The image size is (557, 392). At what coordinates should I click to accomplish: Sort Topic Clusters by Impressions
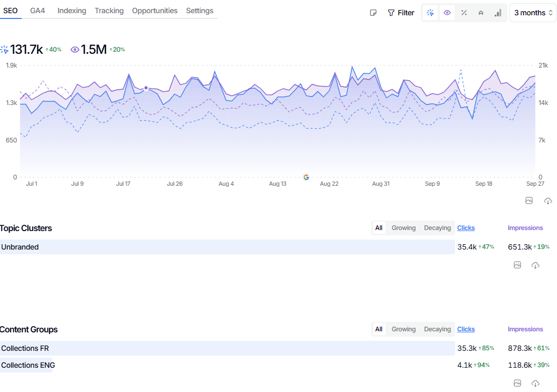[x=525, y=228]
